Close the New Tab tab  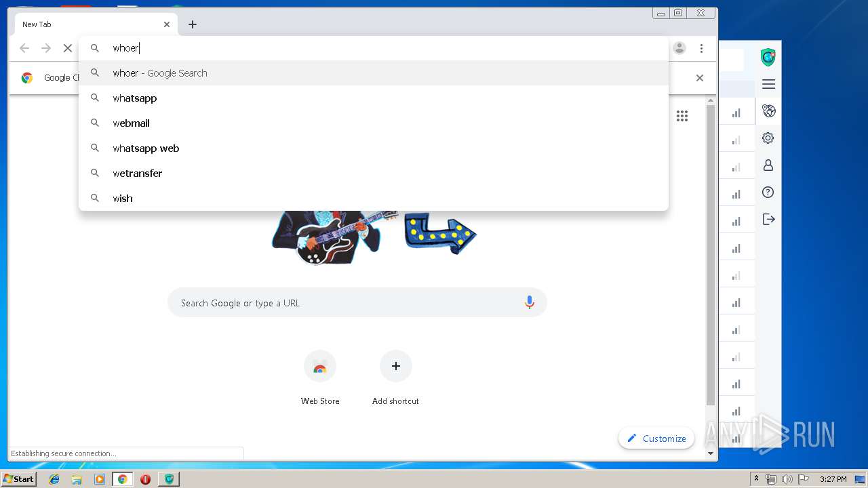(x=167, y=24)
